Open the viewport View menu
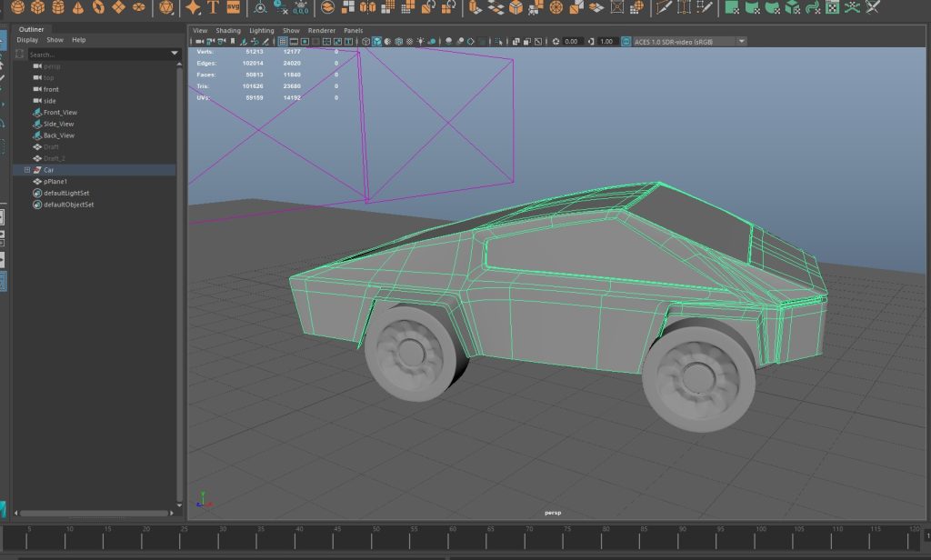The height and width of the screenshot is (560, 931). click(x=200, y=30)
